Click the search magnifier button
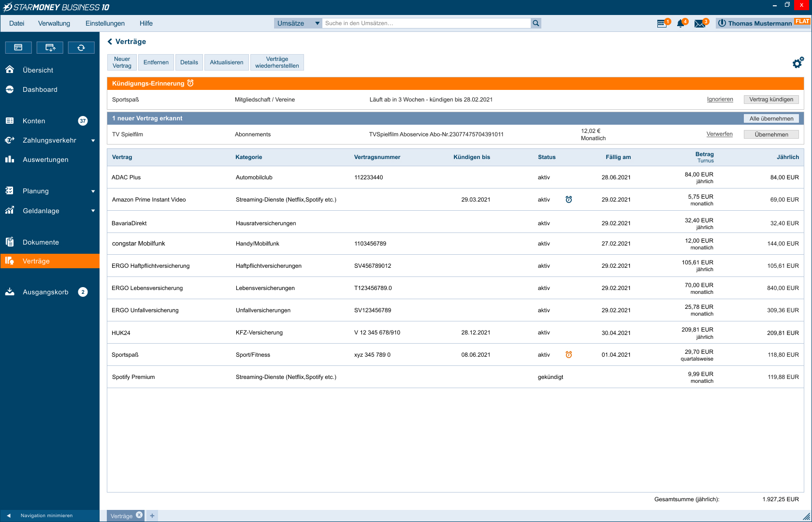The image size is (812, 522). click(536, 23)
